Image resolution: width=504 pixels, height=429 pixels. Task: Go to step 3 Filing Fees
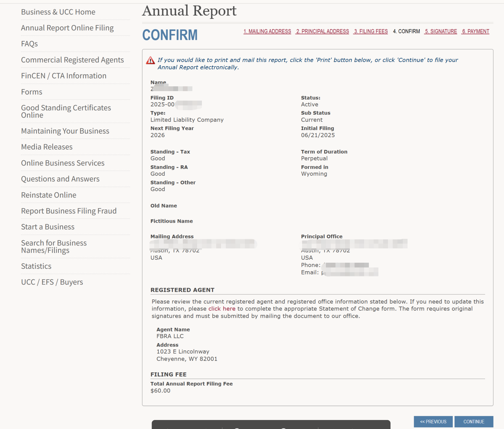pos(371,31)
